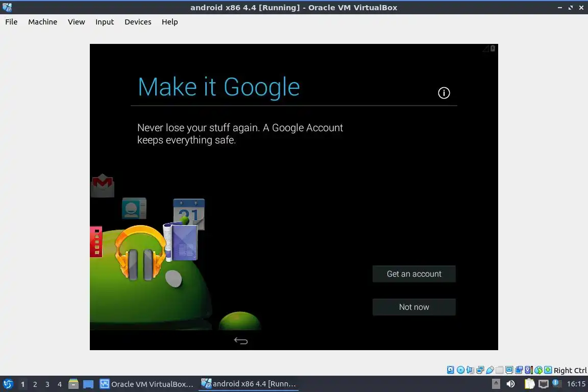Click the network adapters status icon

[480, 370]
